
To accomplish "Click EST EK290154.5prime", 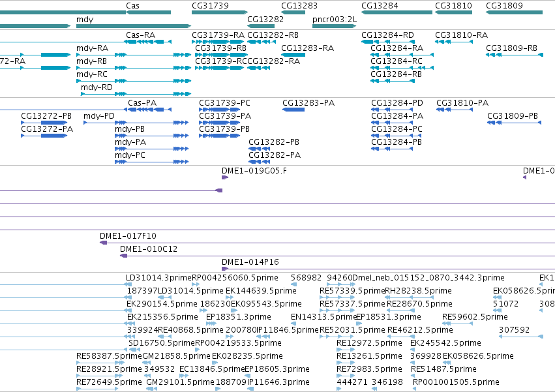I will [x=162, y=304].
